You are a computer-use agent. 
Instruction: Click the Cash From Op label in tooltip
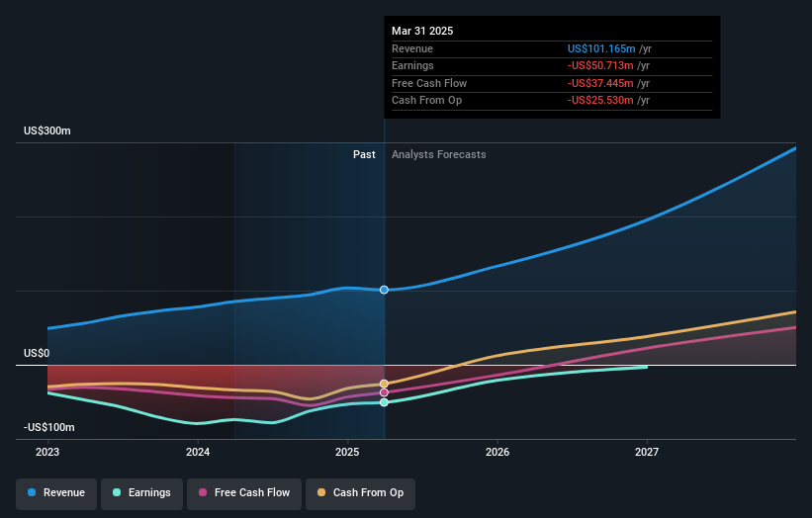(x=426, y=101)
